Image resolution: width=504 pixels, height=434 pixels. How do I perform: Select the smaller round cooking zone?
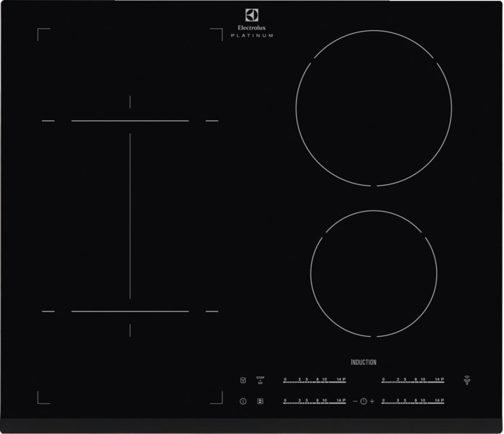(x=374, y=273)
